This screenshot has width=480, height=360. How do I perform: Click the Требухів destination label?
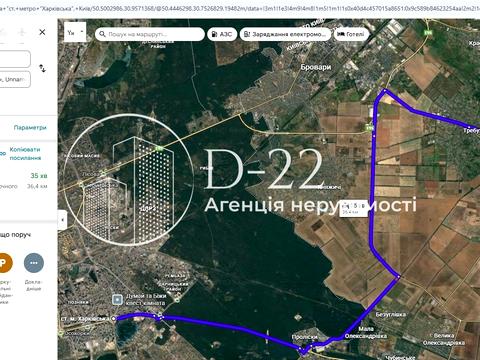(x=471, y=130)
